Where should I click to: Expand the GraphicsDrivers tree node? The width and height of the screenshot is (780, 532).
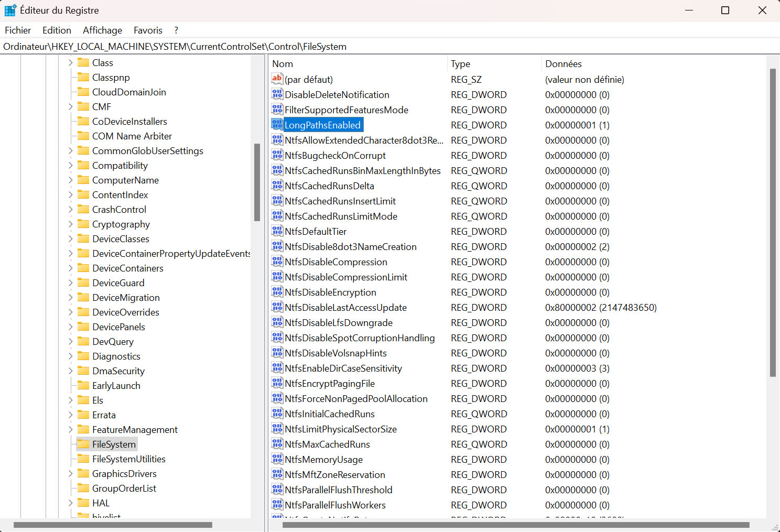pos(71,473)
